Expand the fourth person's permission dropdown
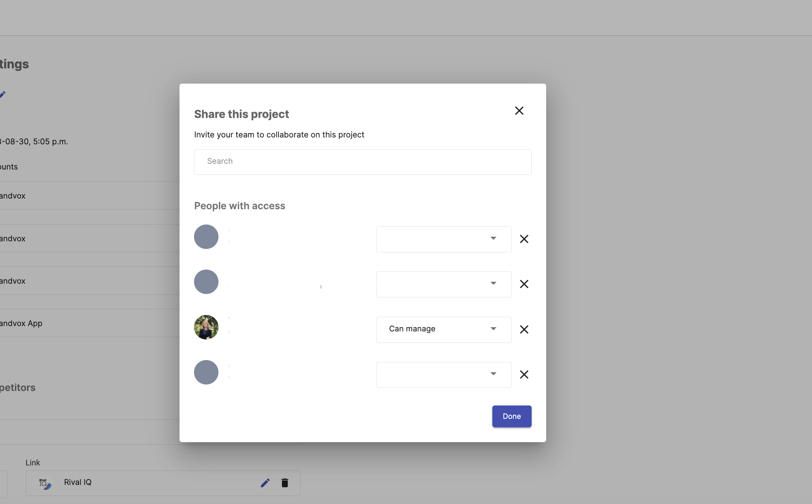812x504 pixels. click(x=444, y=375)
